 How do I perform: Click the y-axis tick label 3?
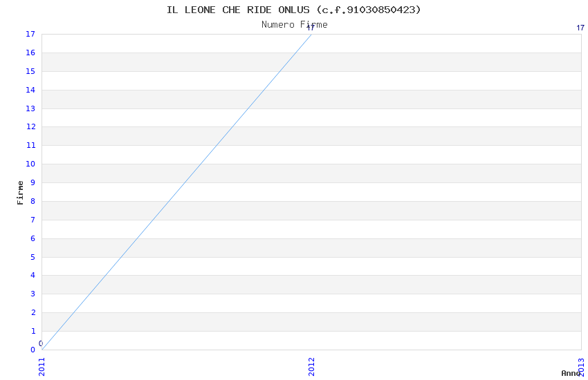pyautogui.click(x=33, y=294)
